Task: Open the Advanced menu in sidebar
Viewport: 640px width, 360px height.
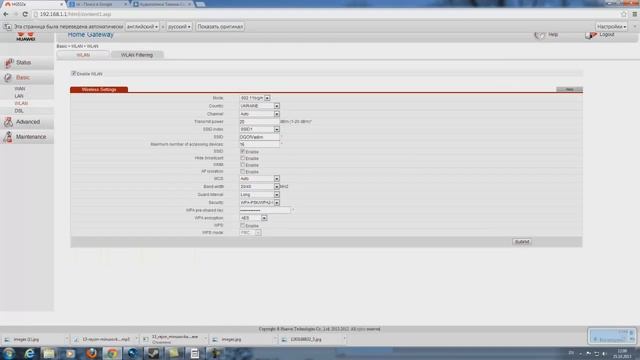Action: (x=27, y=122)
